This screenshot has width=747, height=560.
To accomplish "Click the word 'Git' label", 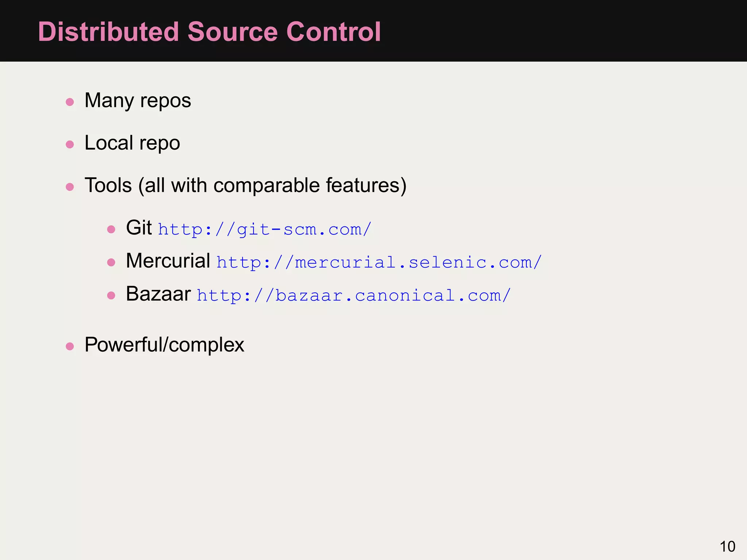I will [139, 227].
